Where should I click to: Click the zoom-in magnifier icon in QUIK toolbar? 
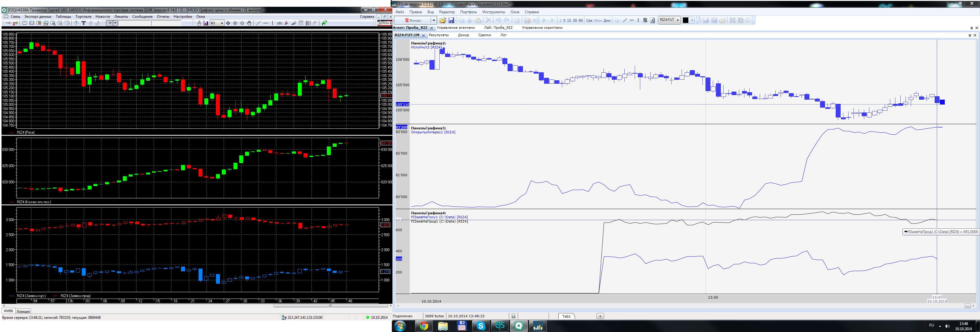click(x=235, y=23)
